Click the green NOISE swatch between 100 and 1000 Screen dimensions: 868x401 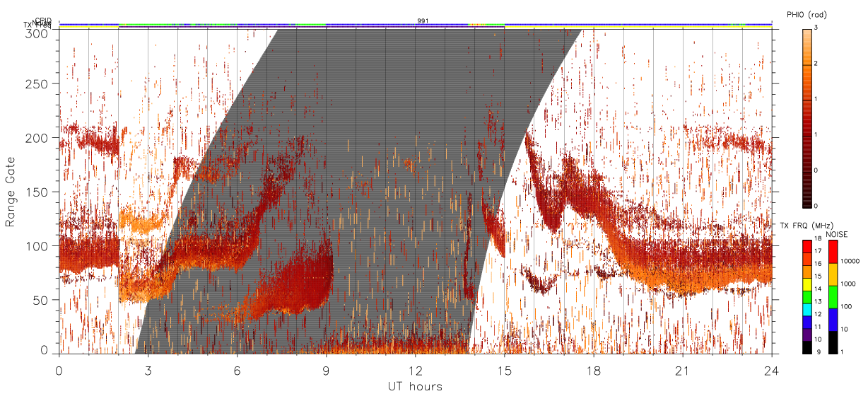click(x=833, y=297)
